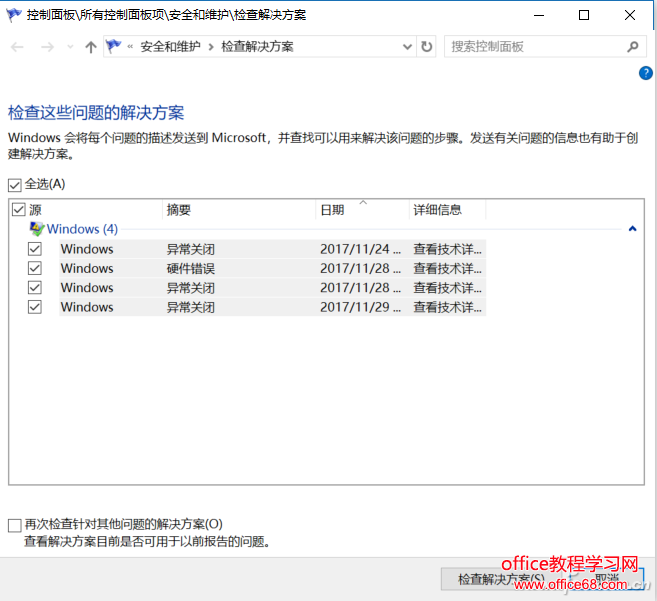Click the forward navigation arrow

[47, 47]
